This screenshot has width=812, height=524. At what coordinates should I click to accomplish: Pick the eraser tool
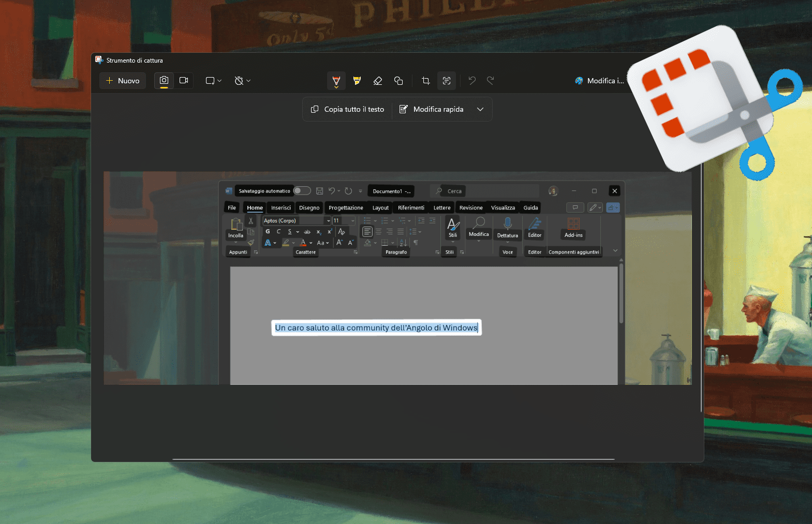coord(378,81)
